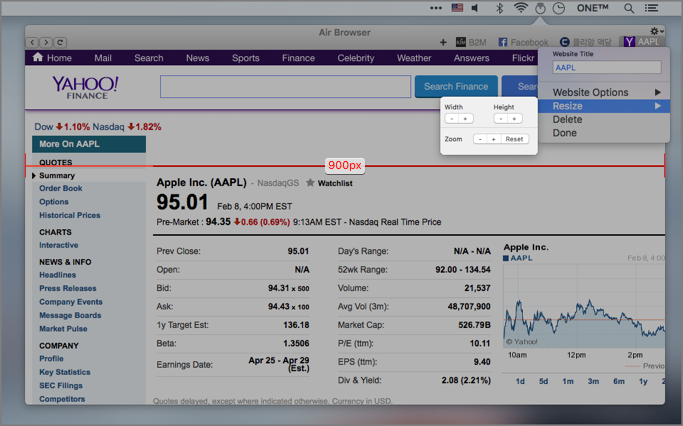Switch to the B2M site tab
Viewport: 683px width, 426px height.
(x=471, y=42)
